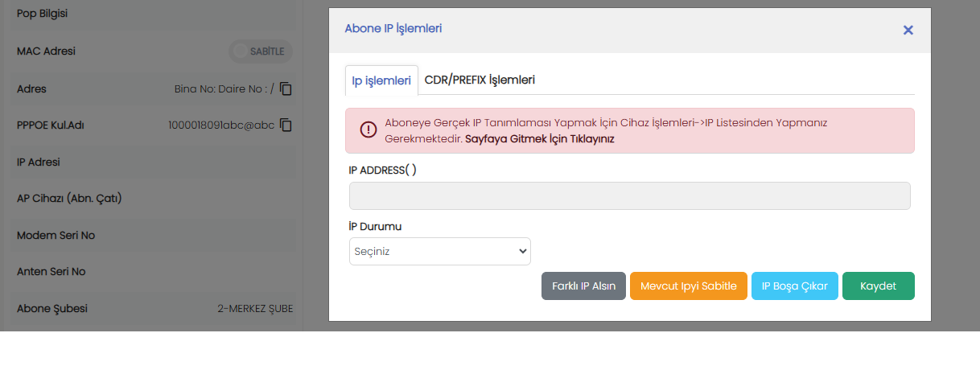This screenshot has width=980, height=370.
Task: Click the red warning icon in the alert
Action: click(x=368, y=130)
